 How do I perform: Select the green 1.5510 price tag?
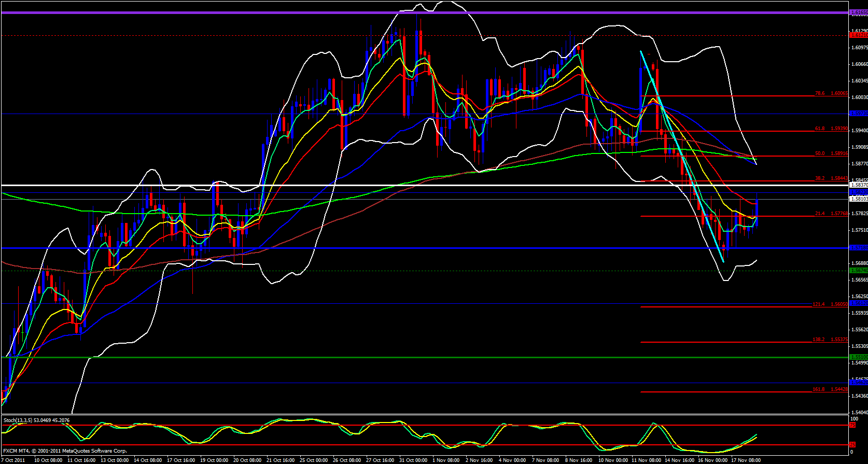(859, 357)
